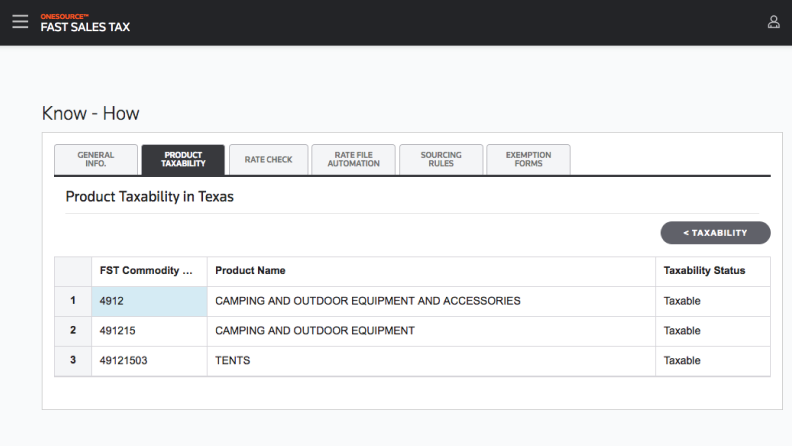The height and width of the screenshot is (446, 792).
Task: Select the Product Taxability tab
Action: [x=182, y=160]
